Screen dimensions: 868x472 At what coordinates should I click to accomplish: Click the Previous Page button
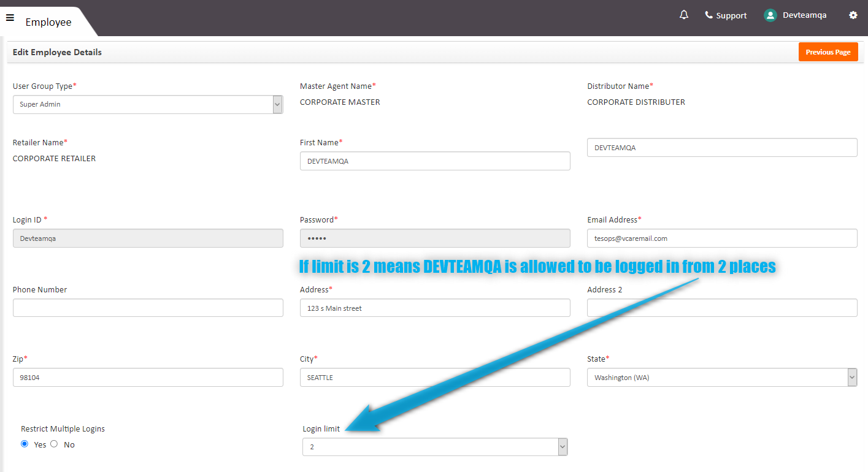coord(828,52)
